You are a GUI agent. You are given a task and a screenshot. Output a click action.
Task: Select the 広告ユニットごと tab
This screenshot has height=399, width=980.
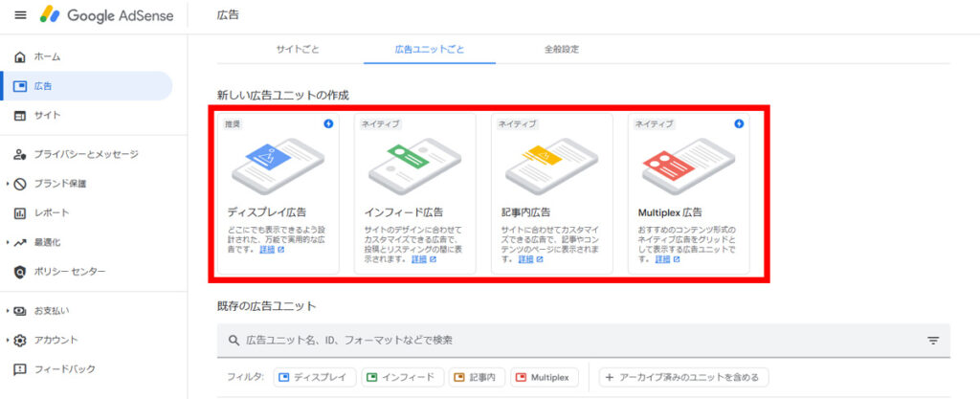pyautogui.click(x=430, y=50)
